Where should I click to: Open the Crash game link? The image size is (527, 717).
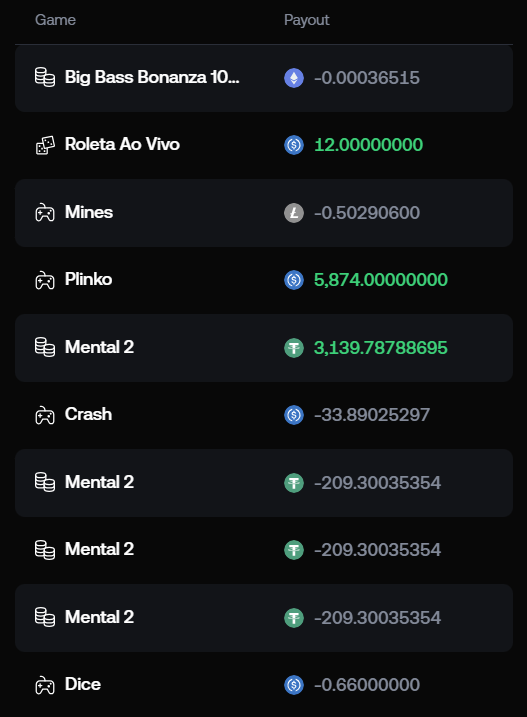point(88,414)
